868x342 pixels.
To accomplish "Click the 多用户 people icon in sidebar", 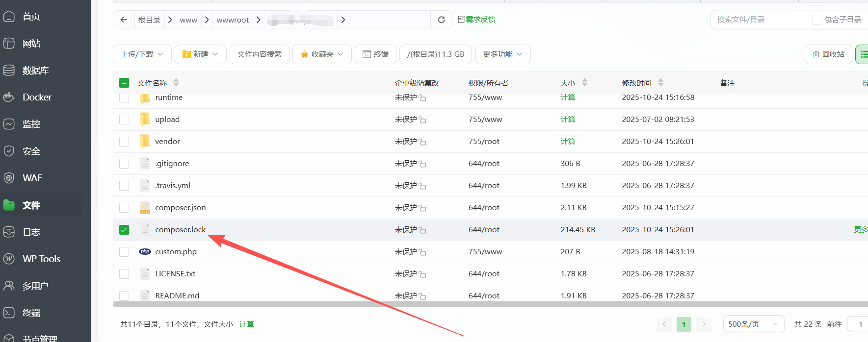I will (9, 286).
